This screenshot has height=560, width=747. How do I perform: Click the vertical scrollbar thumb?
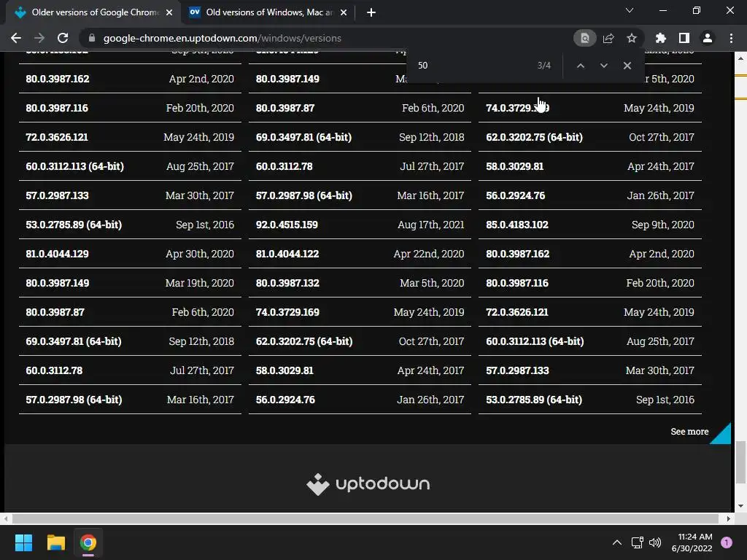[740, 462]
